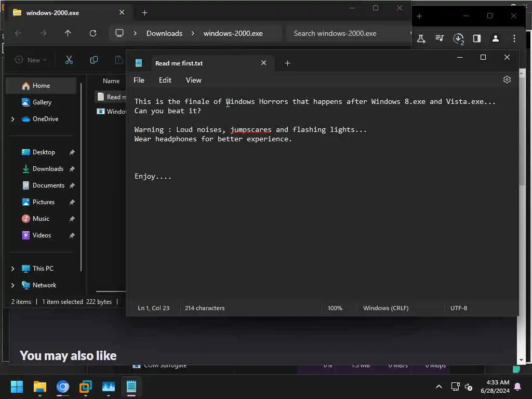Click the Cut scissors icon
The width and height of the screenshot is (532, 399).
click(x=69, y=60)
